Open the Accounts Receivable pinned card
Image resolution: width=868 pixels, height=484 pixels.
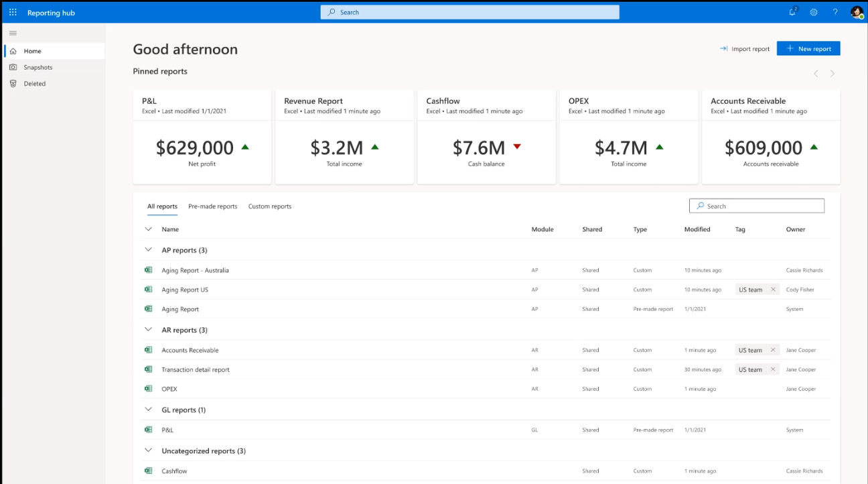(x=771, y=137)
